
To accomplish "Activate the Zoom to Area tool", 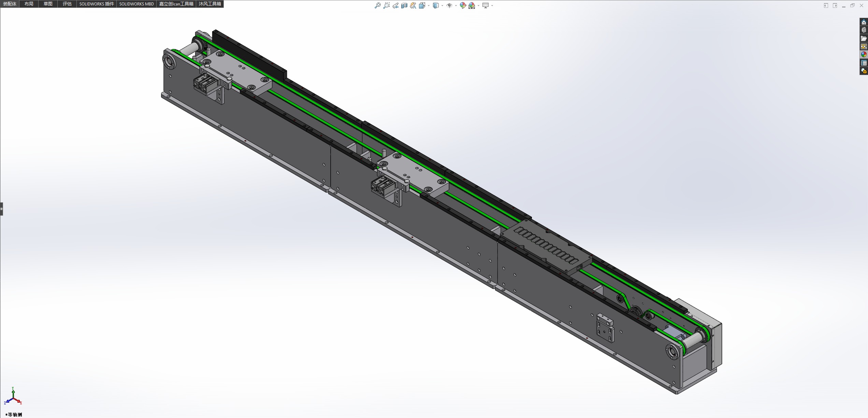I will tap(387, 5).
